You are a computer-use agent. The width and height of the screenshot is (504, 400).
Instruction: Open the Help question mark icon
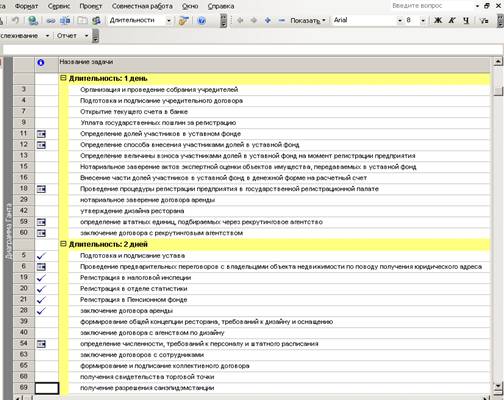201,21
